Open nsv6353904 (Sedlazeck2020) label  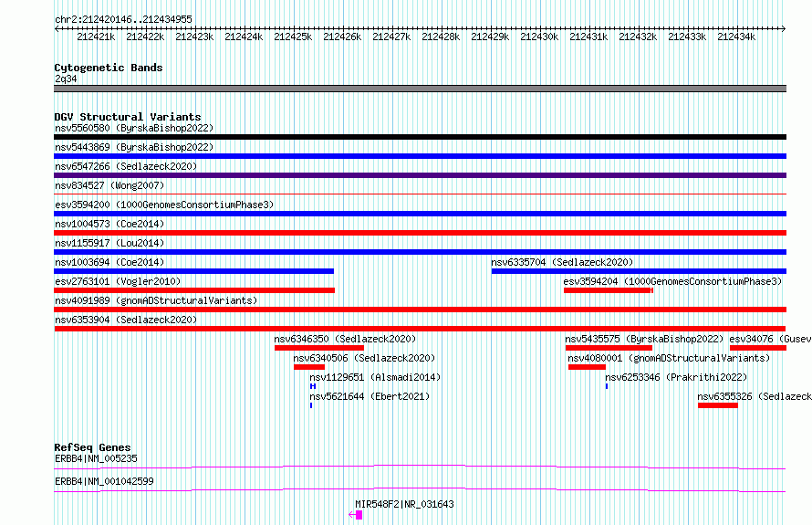tap(126, 320)
